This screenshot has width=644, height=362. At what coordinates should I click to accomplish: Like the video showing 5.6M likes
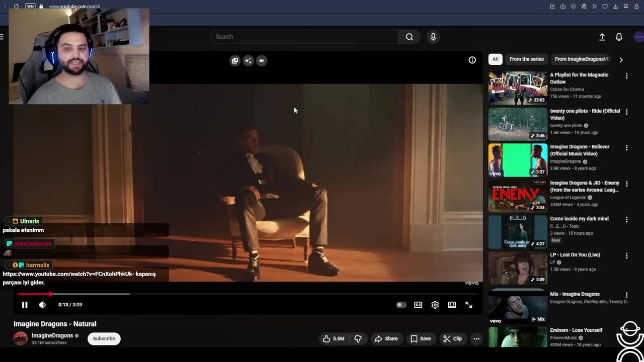tap(334, 339)
